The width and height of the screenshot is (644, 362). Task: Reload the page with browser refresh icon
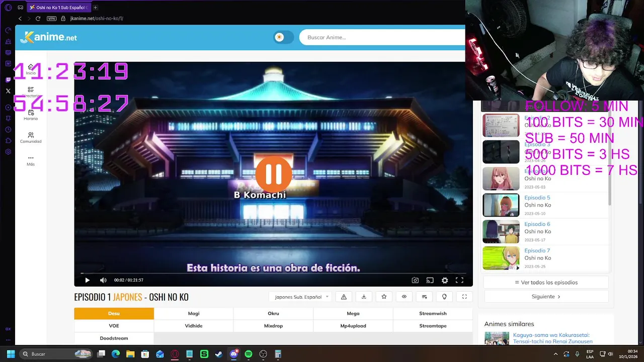click(x=38, y=19)
